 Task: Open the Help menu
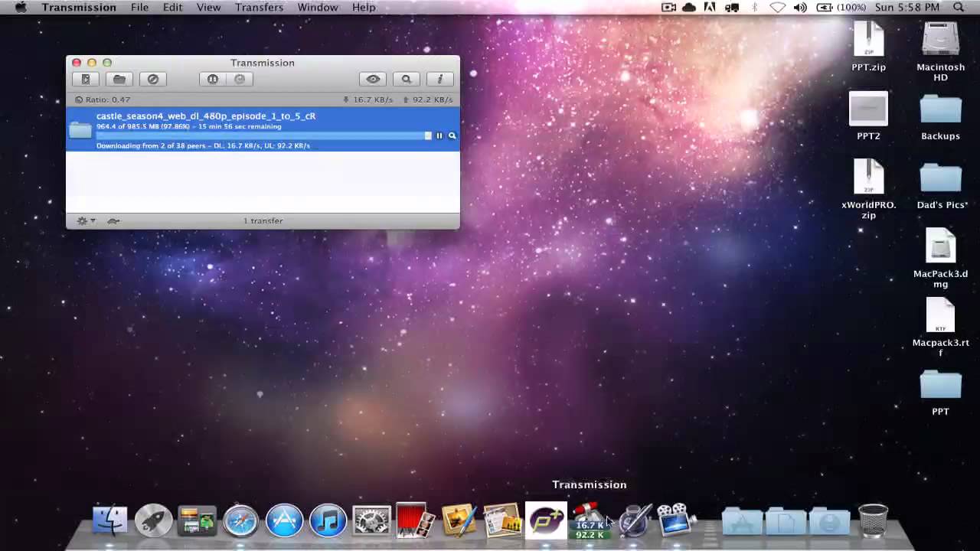(364, 7)
